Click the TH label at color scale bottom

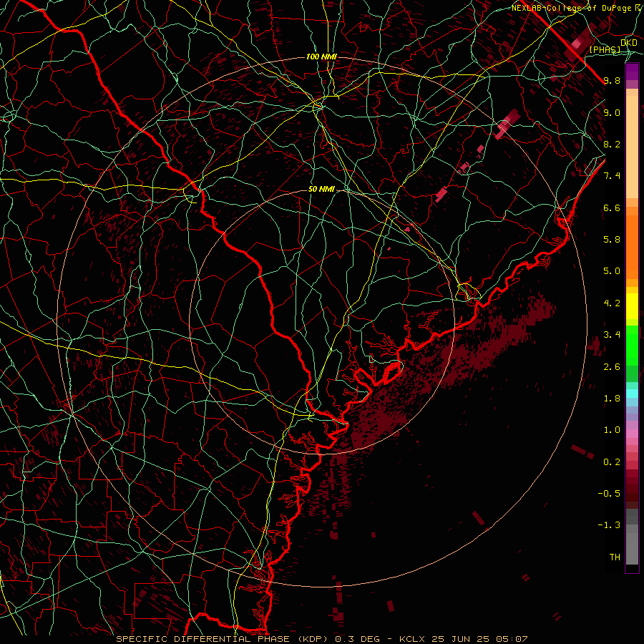point(615,557)
